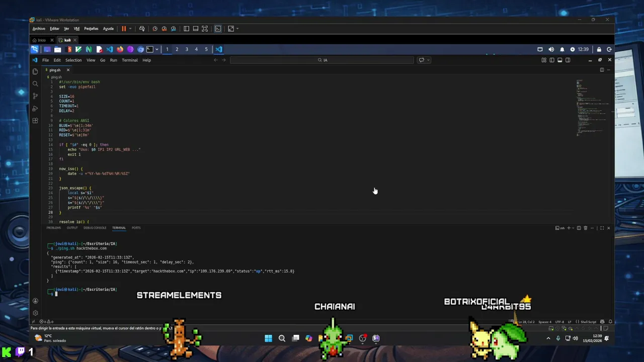Expand the VMware view mode dropdown arrow

tap(237, 29)
